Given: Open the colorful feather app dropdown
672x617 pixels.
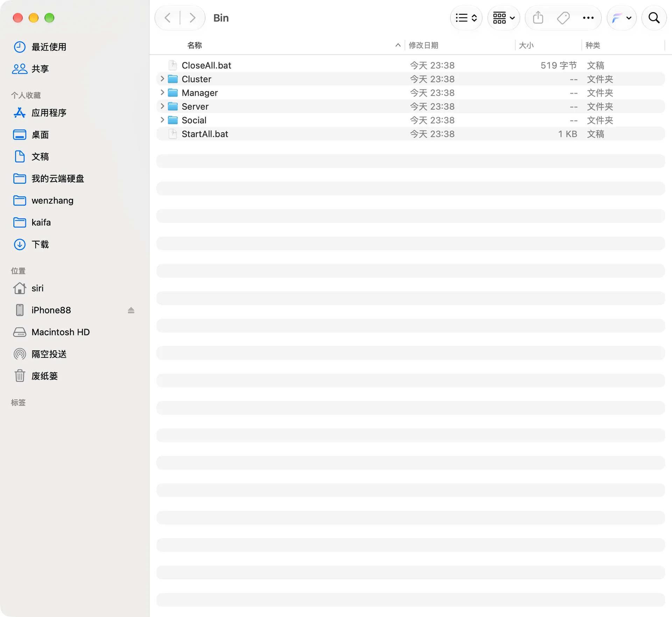Looking at the screenshot, I should (x=622, y=18).
